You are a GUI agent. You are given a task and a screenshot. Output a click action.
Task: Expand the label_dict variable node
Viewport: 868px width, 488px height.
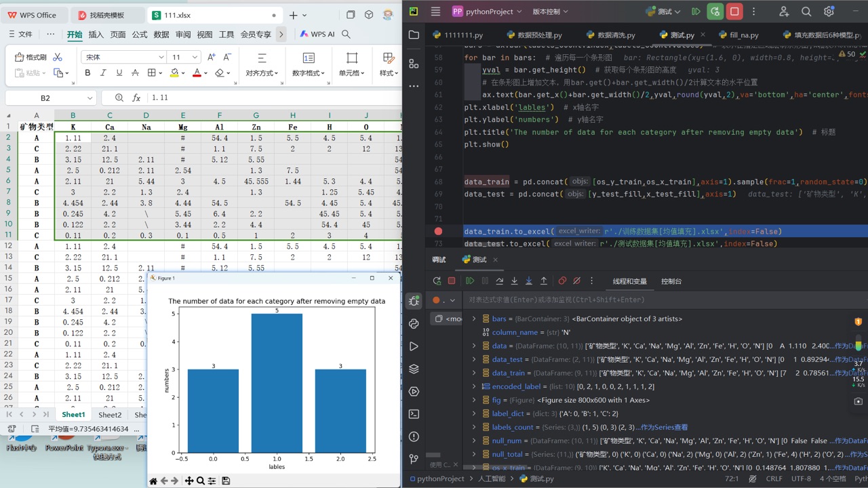[474, 413]
